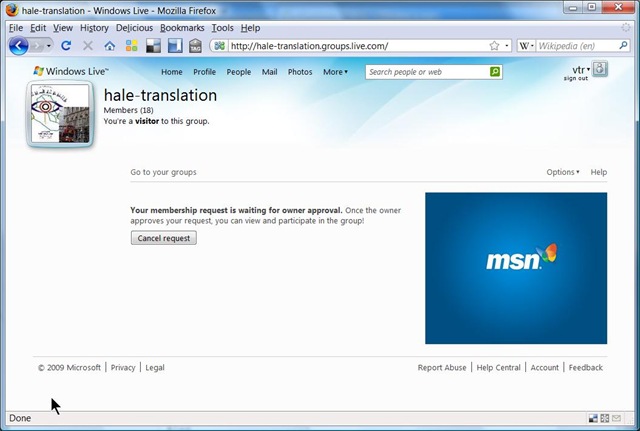Expand the vtr account dropdown
This screenshot has height=431, width=640.
click(579, 69)
